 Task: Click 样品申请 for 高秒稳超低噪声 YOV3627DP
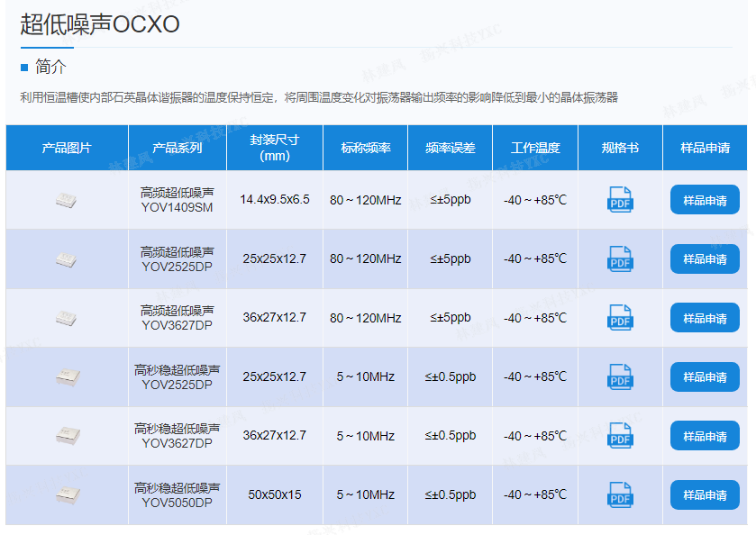(x=705, y=436)
